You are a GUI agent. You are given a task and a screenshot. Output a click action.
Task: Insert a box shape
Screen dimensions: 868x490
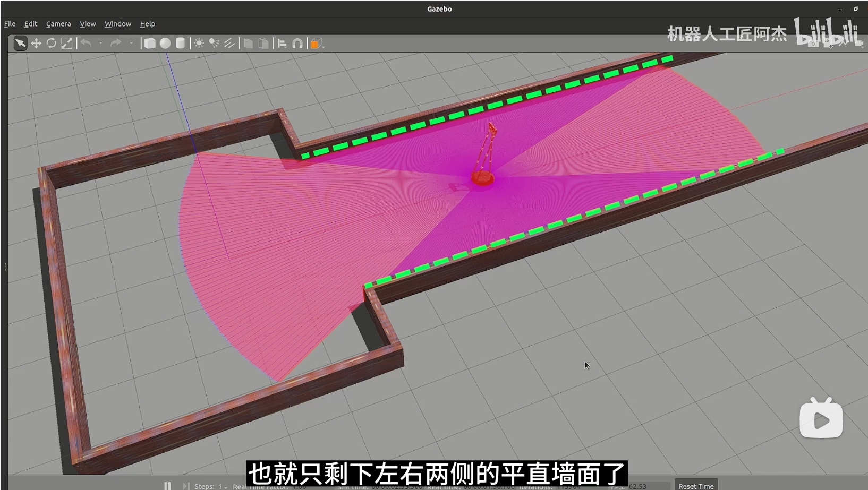pos(150,43)
